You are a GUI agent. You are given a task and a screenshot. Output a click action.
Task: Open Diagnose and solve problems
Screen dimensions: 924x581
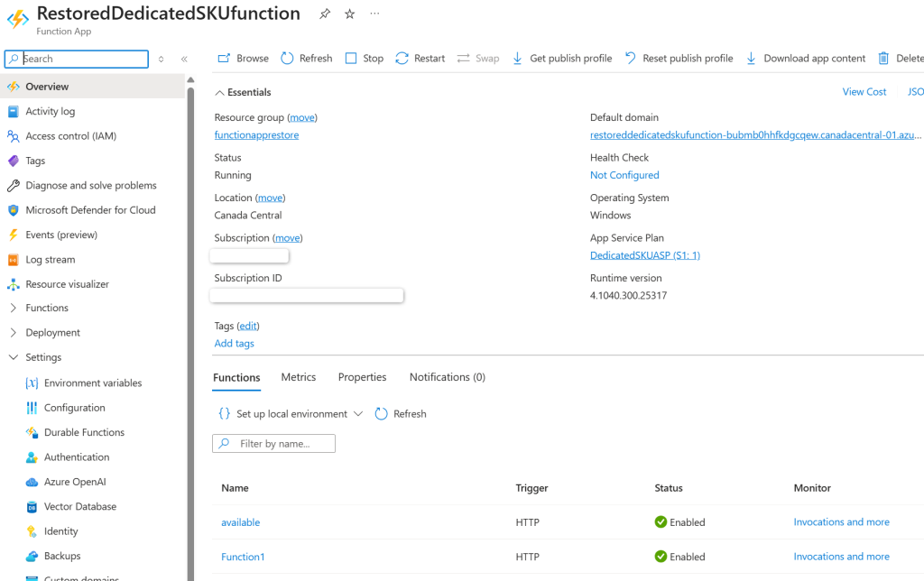(x=93, y=186)
